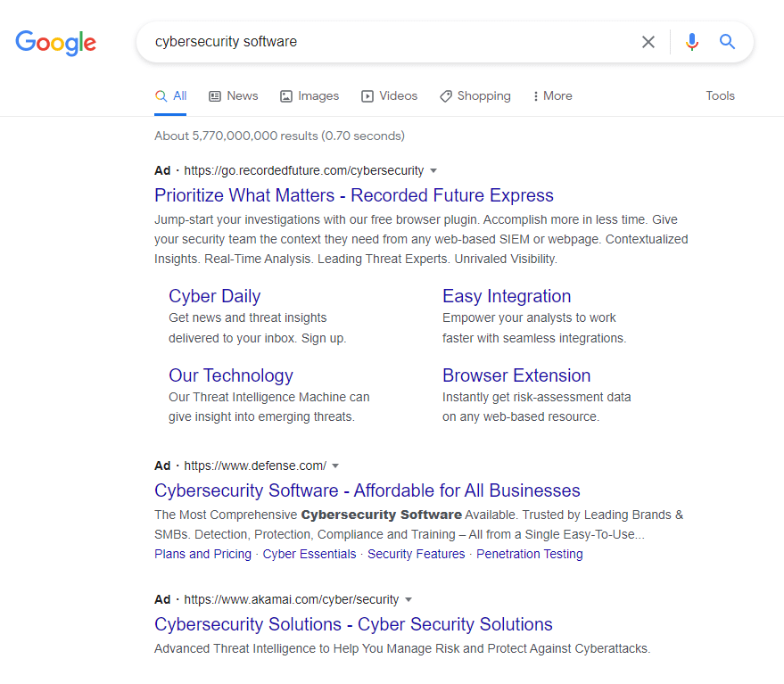784x684 pixels.
Task: Open the Cyber Daily sitelink
Action: (x=214, y=296)
